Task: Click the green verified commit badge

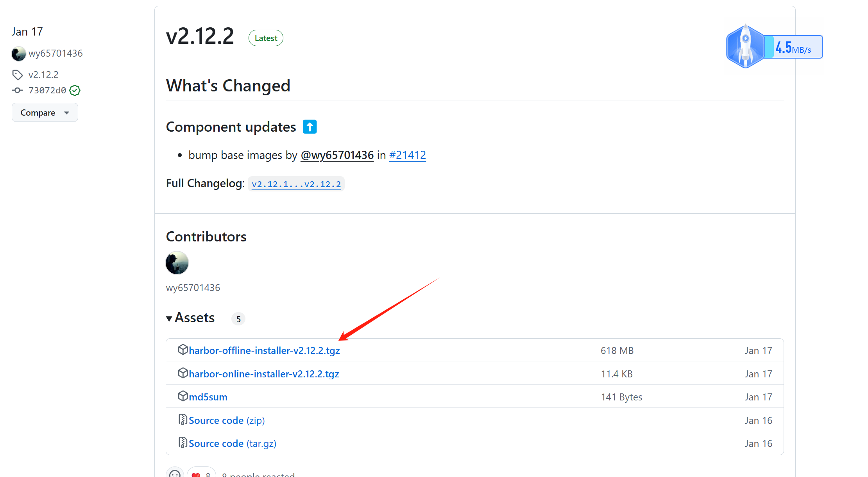Action: pos(75,90)
